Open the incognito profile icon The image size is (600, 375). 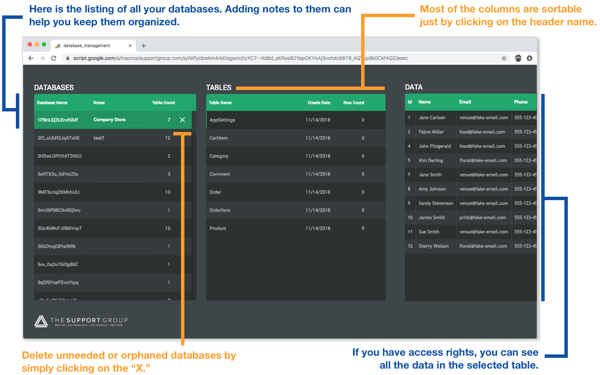(518, 58)
